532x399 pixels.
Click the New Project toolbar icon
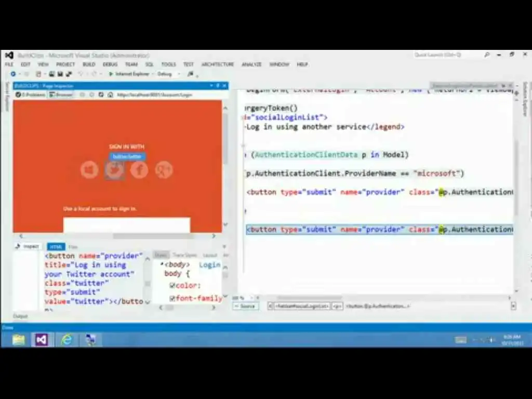coord(38,74)
